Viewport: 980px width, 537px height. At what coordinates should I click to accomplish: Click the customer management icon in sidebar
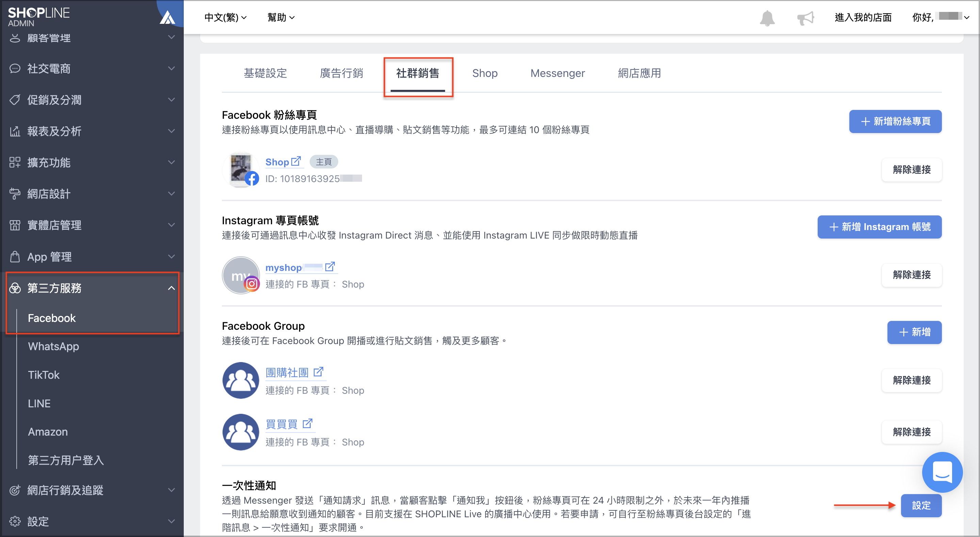coord(15,38)
